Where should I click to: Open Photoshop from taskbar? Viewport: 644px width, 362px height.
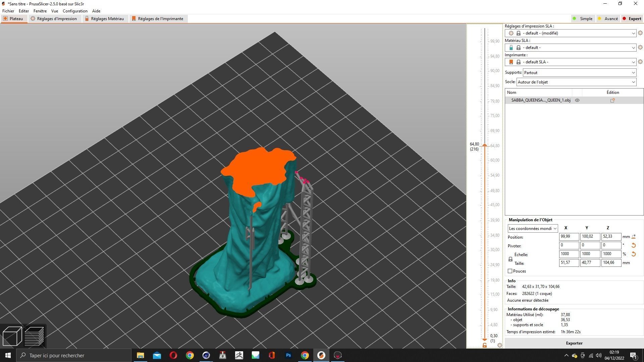[288, 355]
